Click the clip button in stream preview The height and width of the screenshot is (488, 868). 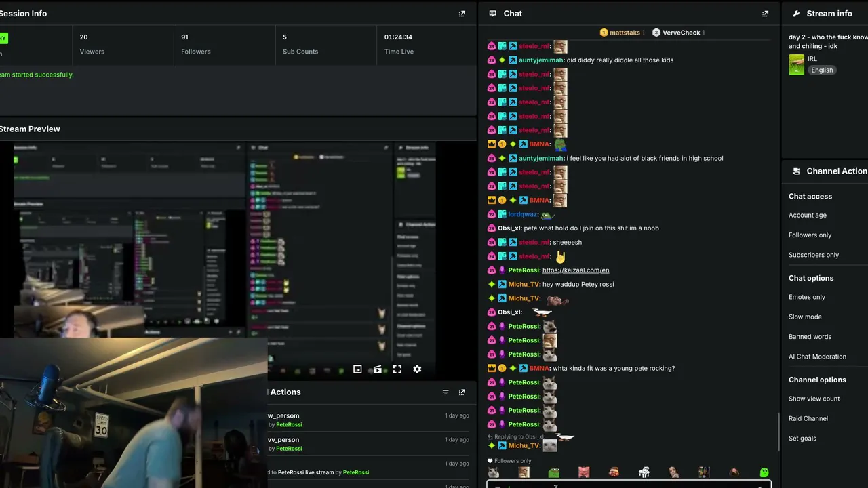click(378, 369)
